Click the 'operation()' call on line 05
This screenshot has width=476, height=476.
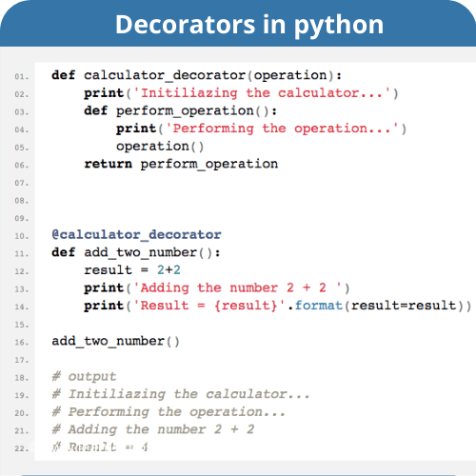(160, 147)
